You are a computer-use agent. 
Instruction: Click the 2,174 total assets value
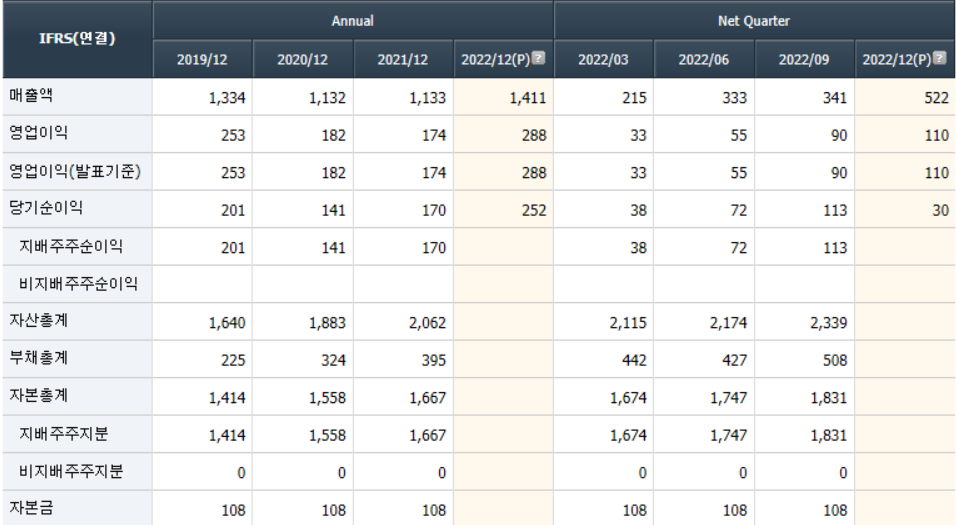click(729, 323)
